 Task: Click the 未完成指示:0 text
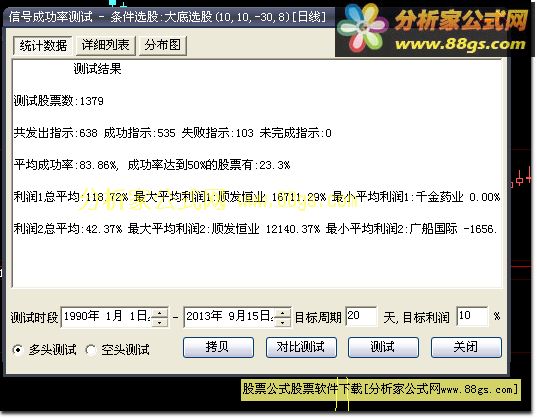point(296,133)
